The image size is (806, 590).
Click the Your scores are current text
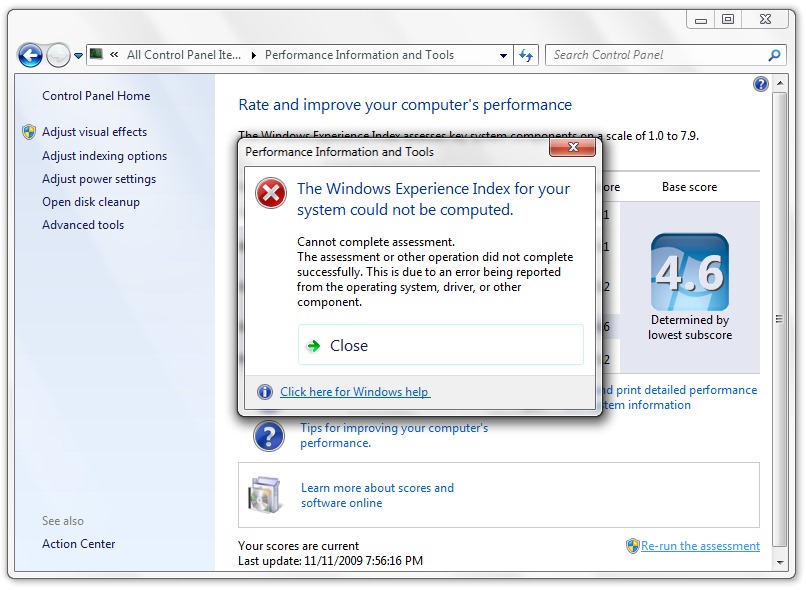click(x=299, y=546)
